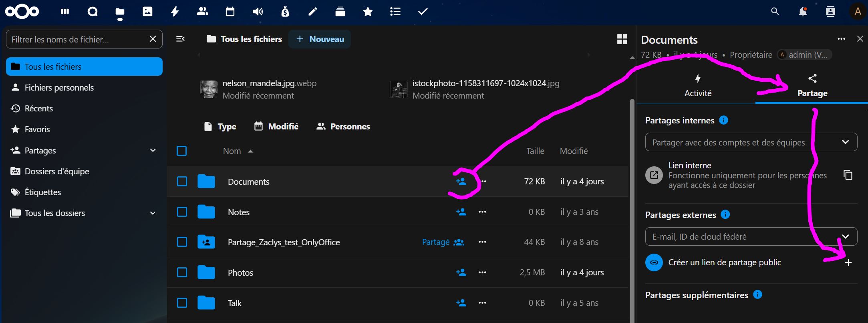Toggle the select-all checkbox in header
The image size is (868, 323).
click(182, 151)
